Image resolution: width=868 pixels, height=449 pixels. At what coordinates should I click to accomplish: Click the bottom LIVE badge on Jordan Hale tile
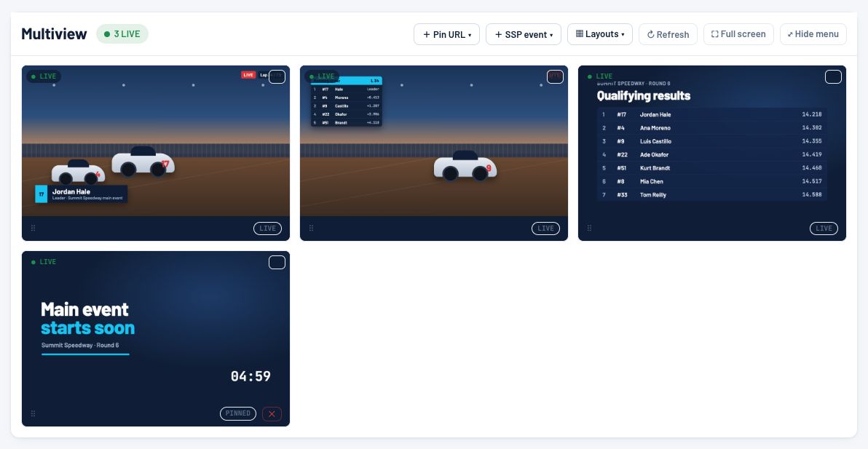267,229
